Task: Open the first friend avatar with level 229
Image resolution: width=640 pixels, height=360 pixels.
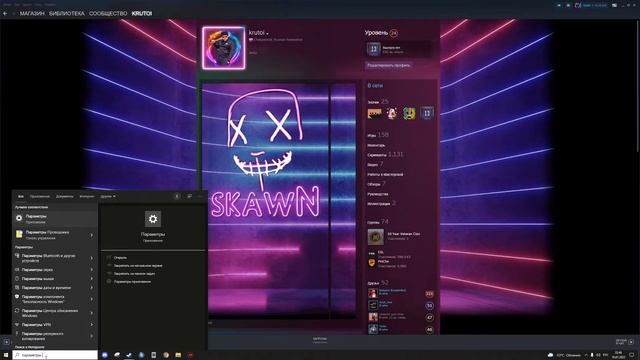Action: (373, 293)
